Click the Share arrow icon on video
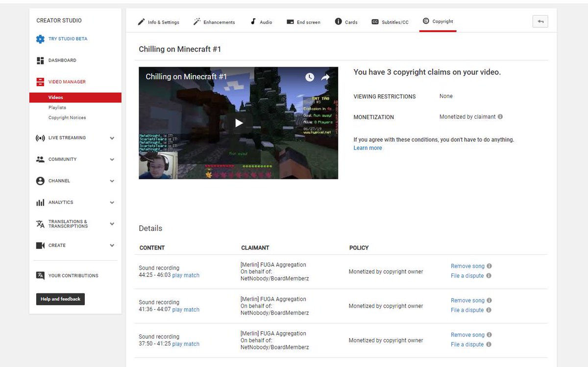 tap(325, 77)
